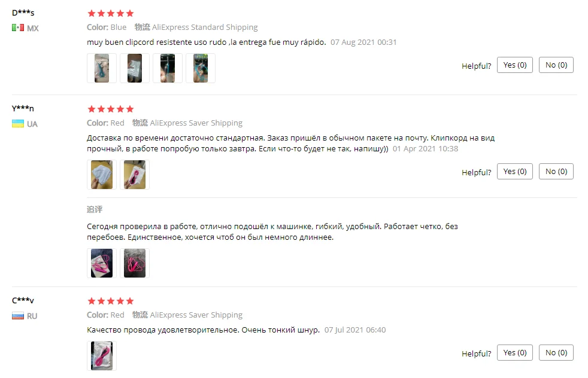Vote No on D***s review
The image size is (588, 378).
[556, 65]
